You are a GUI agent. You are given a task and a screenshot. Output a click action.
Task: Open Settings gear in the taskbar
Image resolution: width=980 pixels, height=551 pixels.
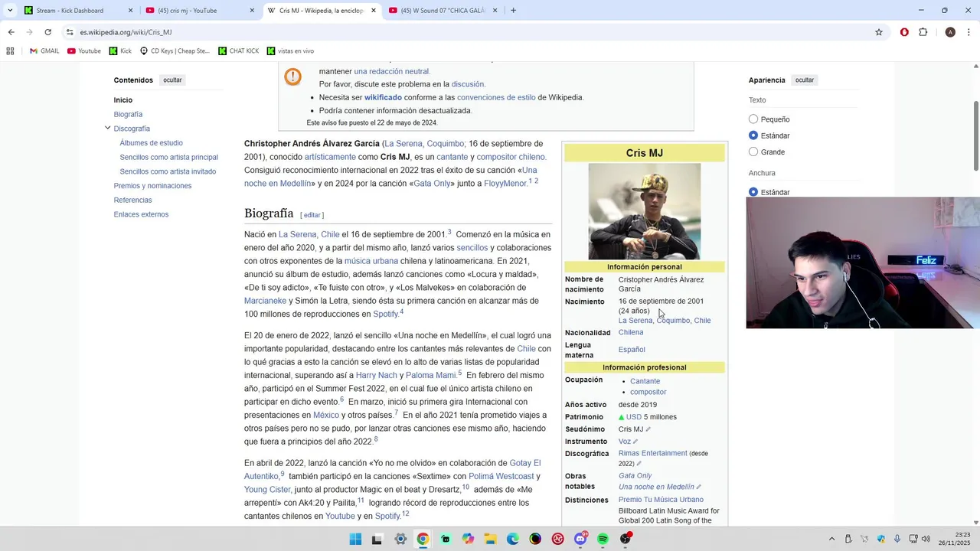pyautogui.click(x=400, y=539)
